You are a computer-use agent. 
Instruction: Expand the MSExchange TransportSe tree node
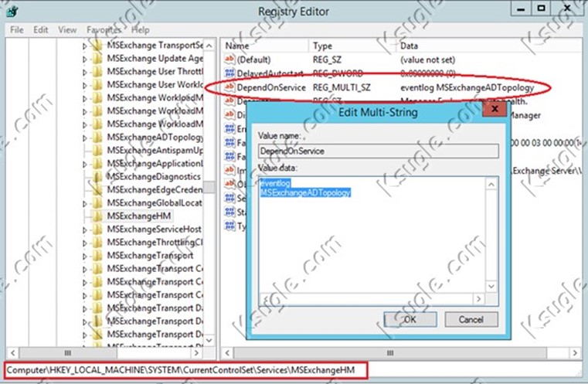(85, 46)
